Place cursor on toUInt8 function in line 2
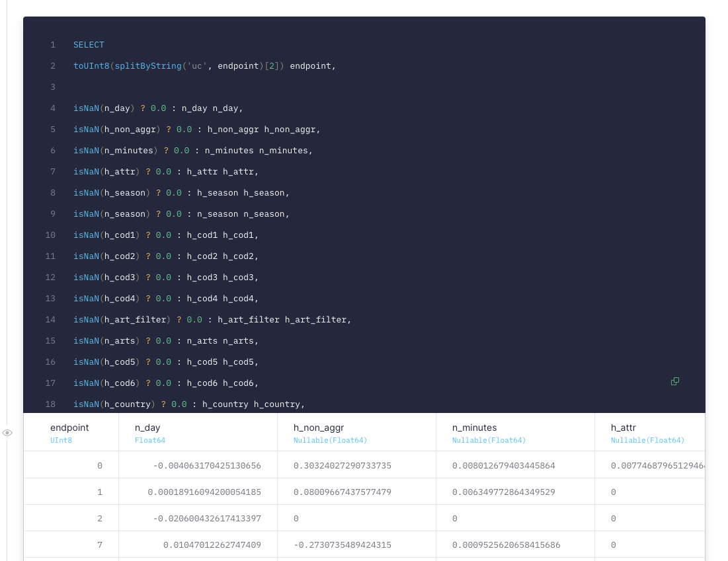Viewport: 728px width, 561px height. point(91,66)
